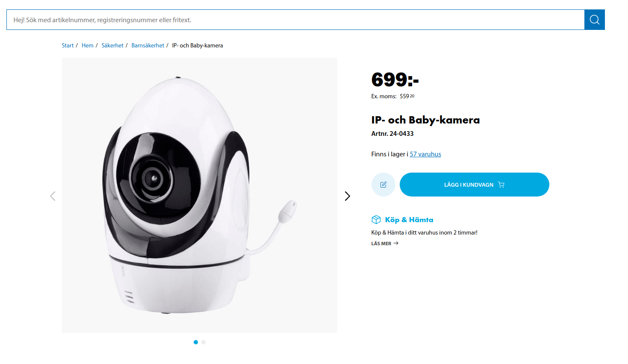Expand store availability via 57 varuhus
628x364 pixels.
coord(425,154)
